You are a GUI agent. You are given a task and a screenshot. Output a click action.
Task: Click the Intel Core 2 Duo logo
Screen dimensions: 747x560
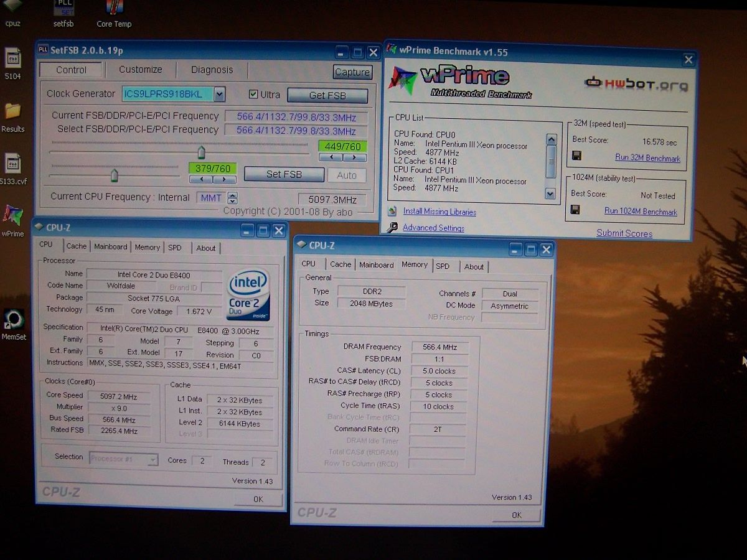(248, 294)
